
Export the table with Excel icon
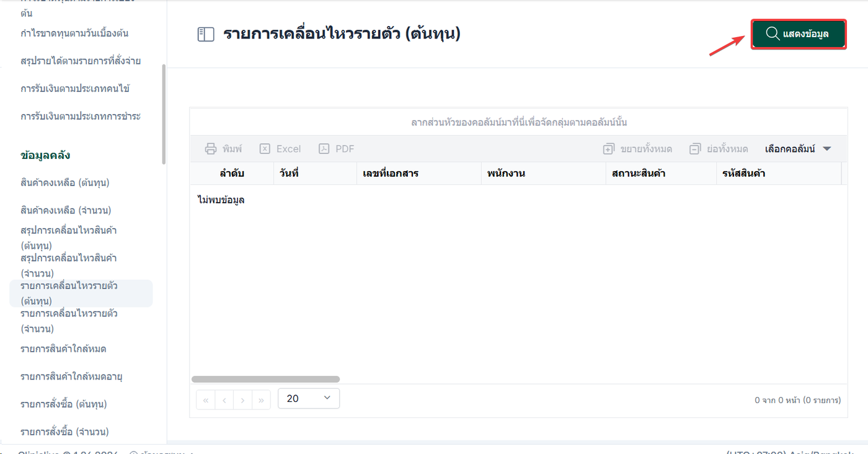tap(265, 149)
